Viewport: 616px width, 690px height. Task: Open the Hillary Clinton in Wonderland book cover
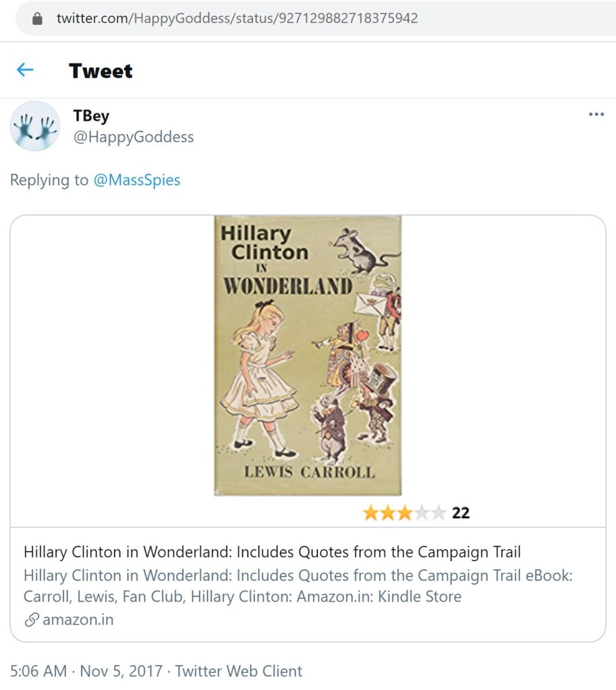click(x=308, y=355)
